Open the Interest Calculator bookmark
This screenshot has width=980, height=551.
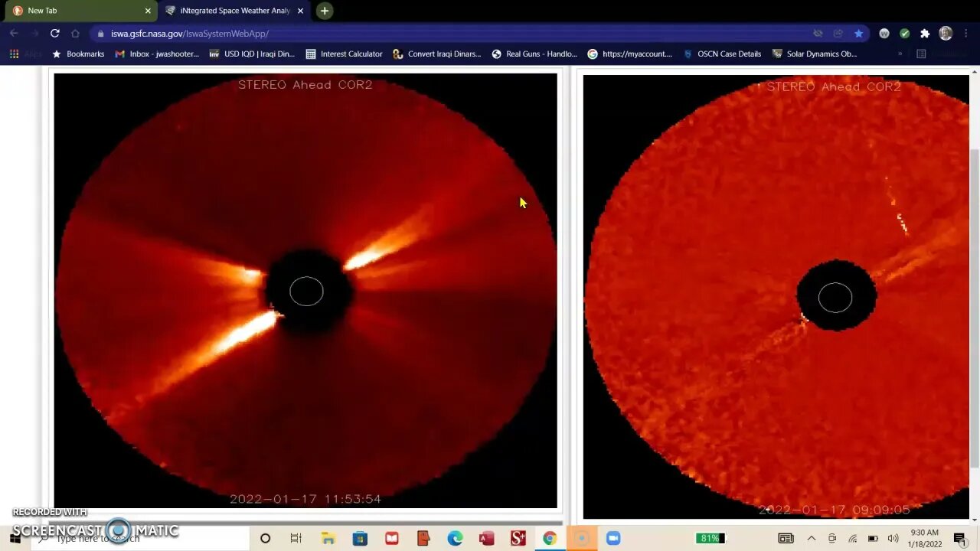click(x=344, y=54)
